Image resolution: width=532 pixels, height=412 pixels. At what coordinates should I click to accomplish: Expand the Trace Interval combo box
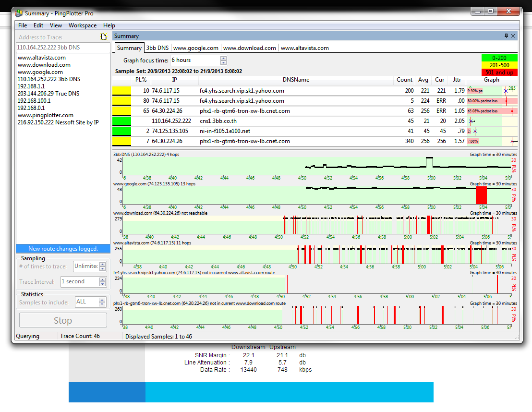coord(102,282)
